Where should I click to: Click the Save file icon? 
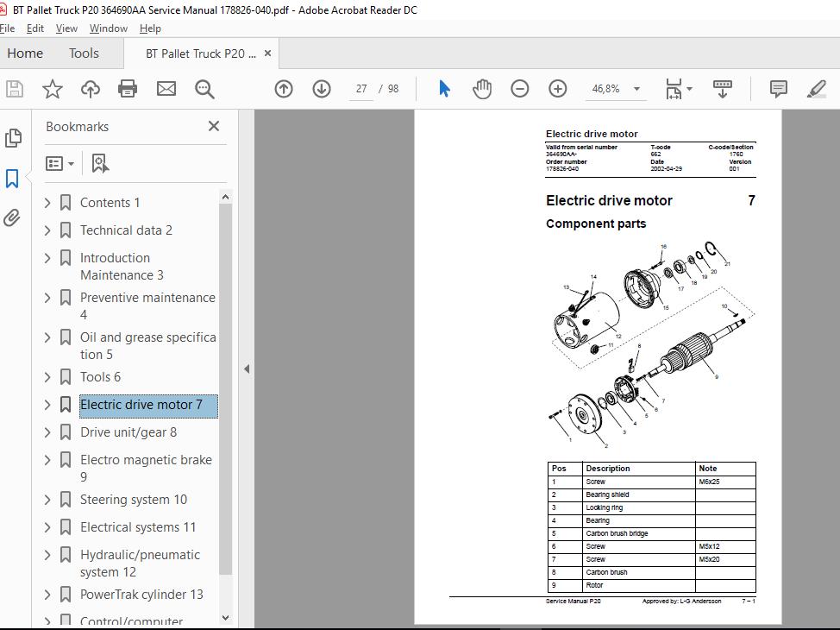coord(15,89)
